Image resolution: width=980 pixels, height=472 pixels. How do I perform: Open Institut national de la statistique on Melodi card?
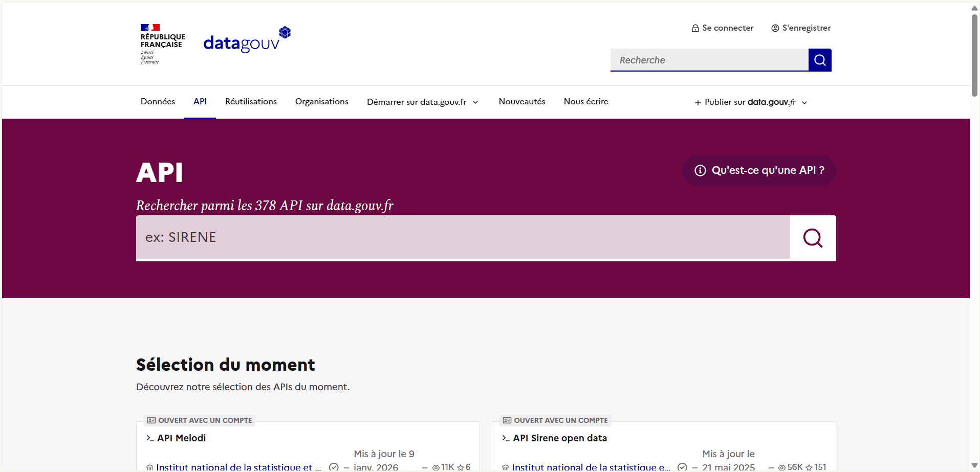238,467
